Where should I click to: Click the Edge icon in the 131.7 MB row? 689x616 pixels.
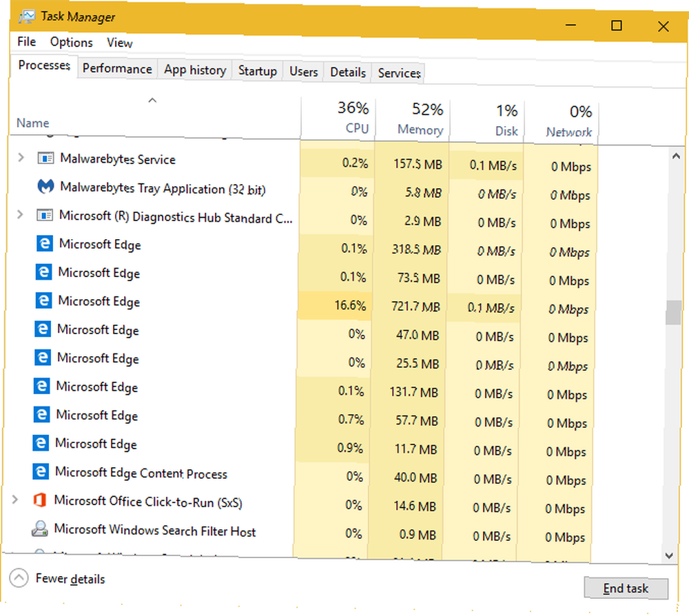42,387
